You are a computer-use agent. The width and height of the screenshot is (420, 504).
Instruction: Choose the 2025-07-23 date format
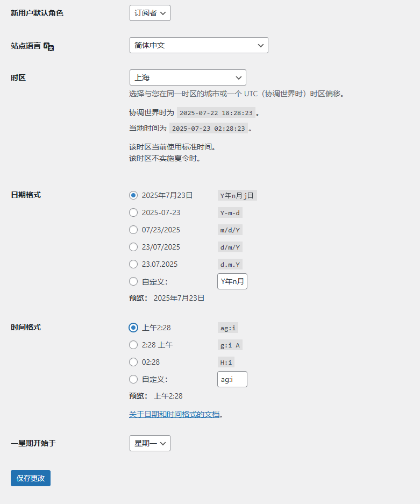pyautogui.click(x=133, y=212)
